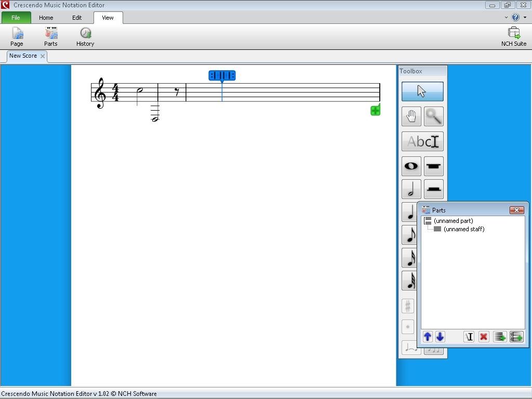Move part up with blue arrow
Screen dimensions: 532x399
[428, 337]
